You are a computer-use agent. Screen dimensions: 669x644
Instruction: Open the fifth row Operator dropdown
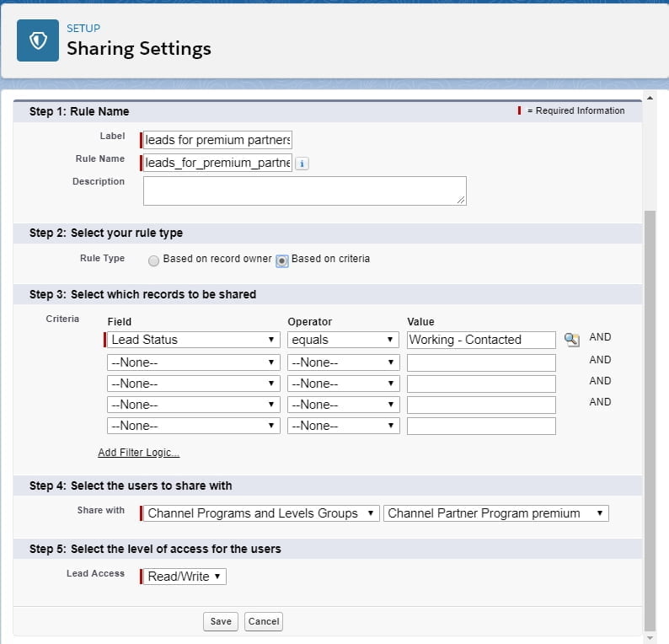(x=344, y=426)
